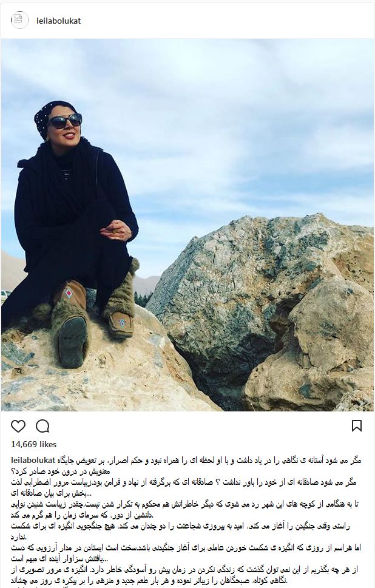Open comments using the speech bubble icon
375x588 pixels.
point(42,427)
